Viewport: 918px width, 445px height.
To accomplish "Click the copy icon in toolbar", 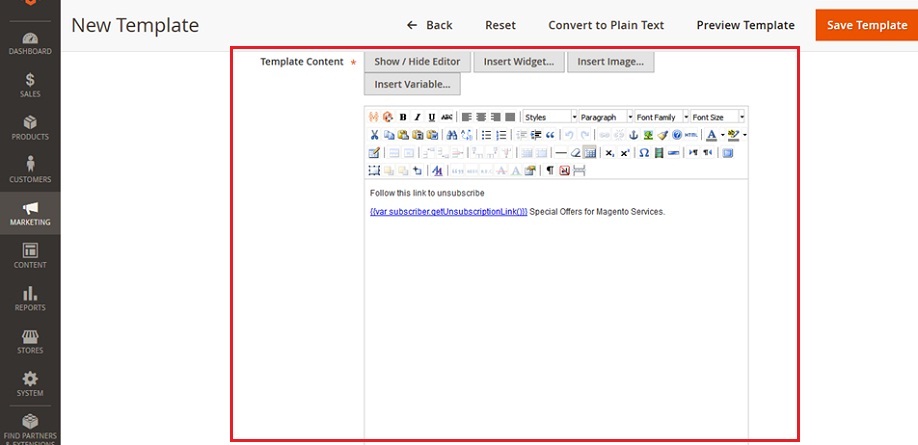I will (x=389, y=135).
